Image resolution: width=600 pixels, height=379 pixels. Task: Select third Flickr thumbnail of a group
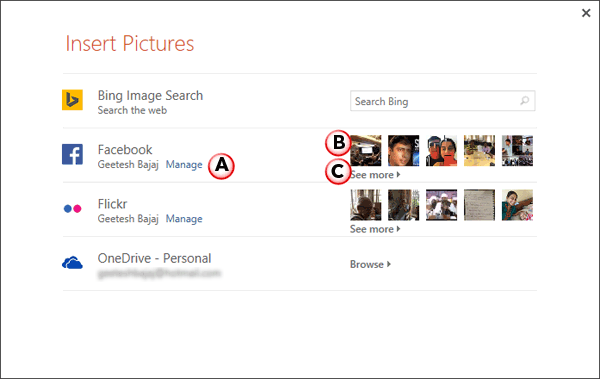(442, 205)
